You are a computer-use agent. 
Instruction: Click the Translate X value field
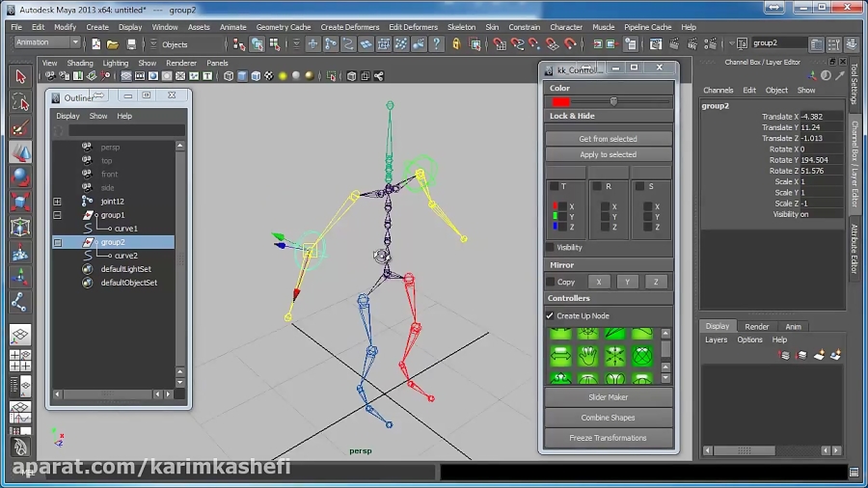(821, 117)
